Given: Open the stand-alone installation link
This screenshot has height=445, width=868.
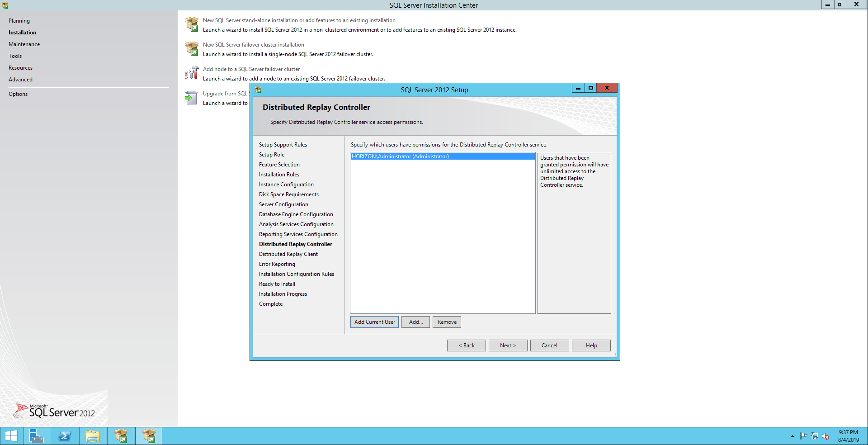Looking at the screenshot, I should tap(299, 20).
